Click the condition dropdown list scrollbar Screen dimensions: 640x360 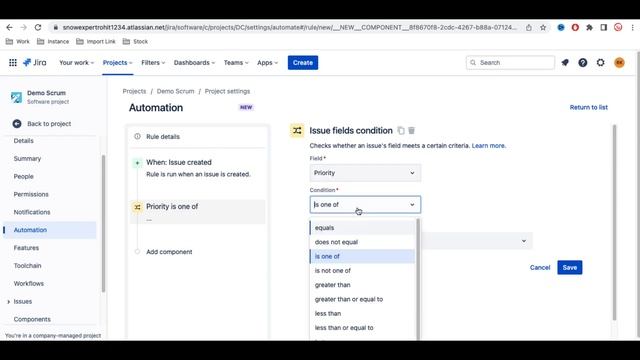[x=418, y=279]
